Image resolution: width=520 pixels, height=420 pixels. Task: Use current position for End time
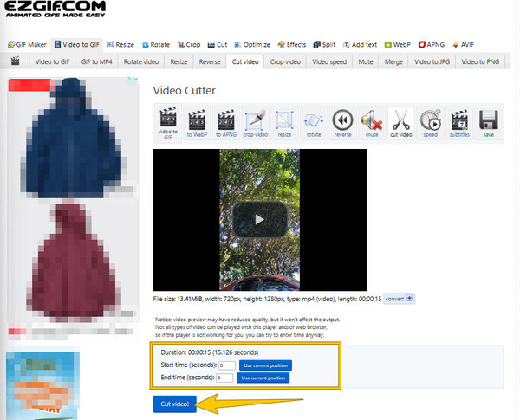(x=263, y=378)
